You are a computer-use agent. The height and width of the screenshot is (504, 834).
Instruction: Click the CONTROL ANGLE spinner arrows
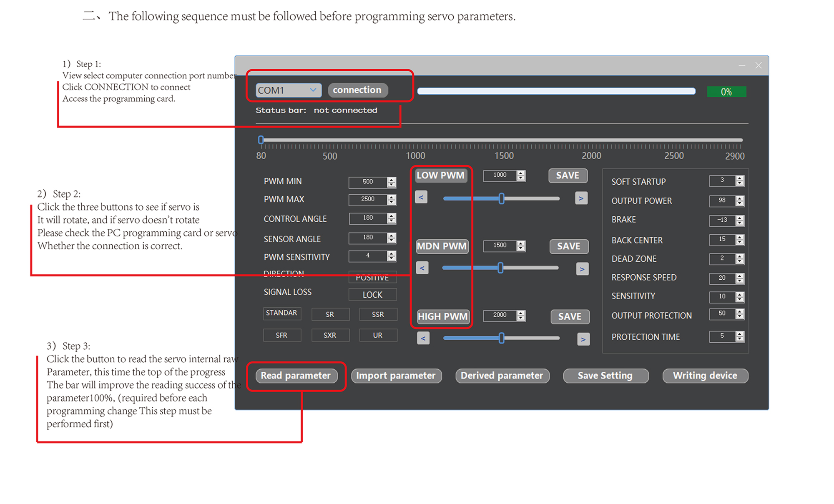point(391,218)
